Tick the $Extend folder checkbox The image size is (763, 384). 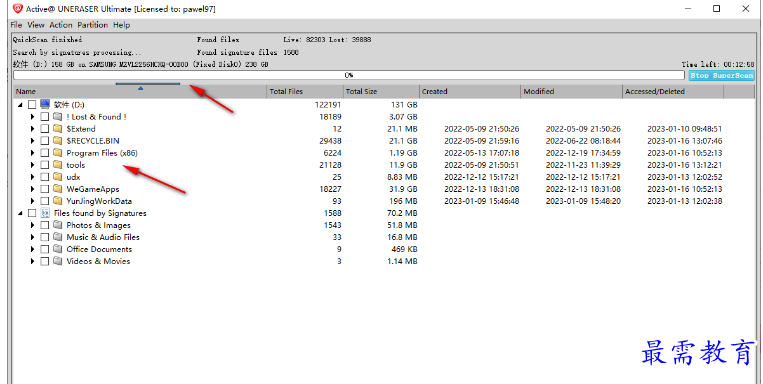coord(44,129)
